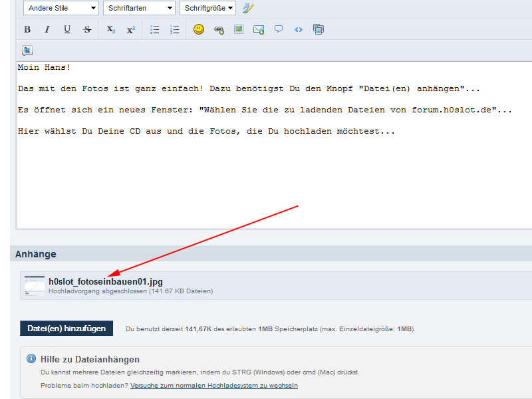Insert a quote using speech bubble icon
This screenshot has height=399, width=532.
click(279, 29)
